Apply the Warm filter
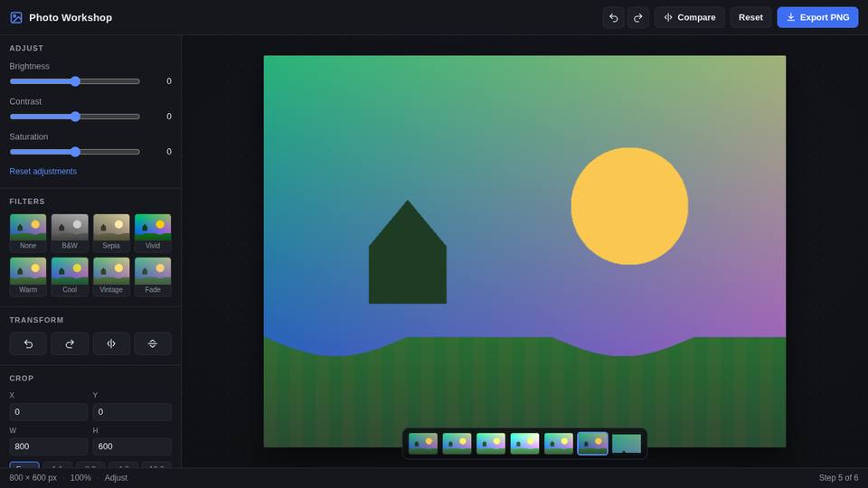 click(28, 277)
